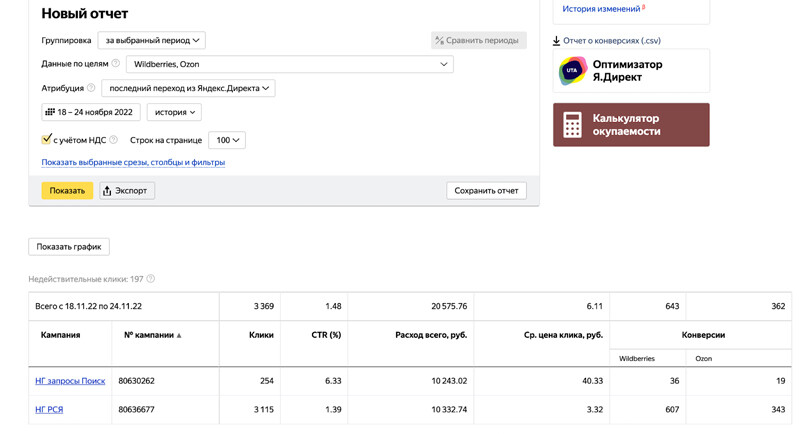The width and height of the screenshot is (800, 434).
Task: Click the Кампания column header
Action: click(60, 335)
